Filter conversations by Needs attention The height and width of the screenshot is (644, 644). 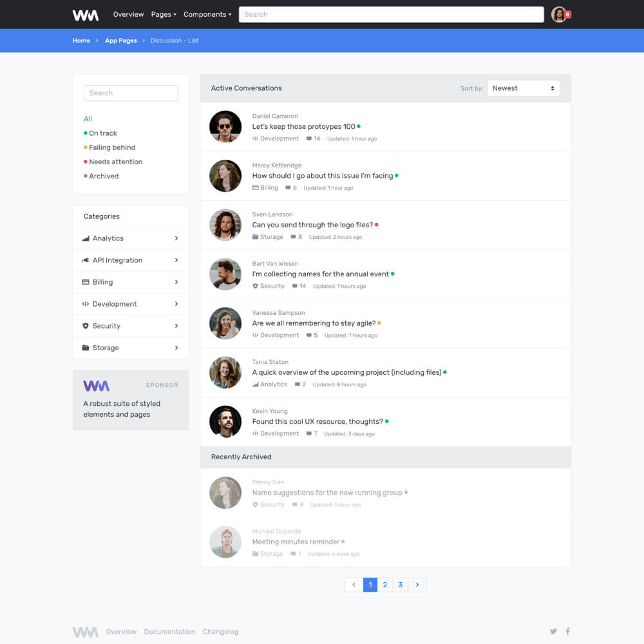(x=115, y=162)
